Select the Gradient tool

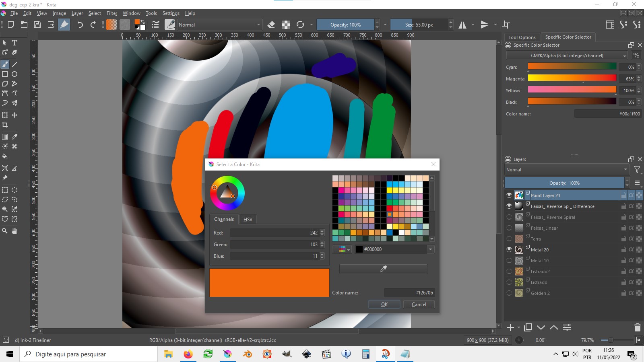click(5, 137)
